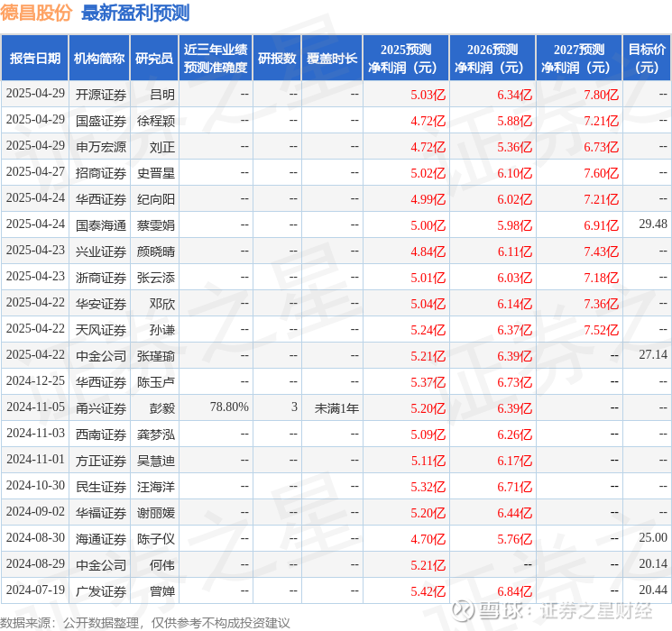The width and height of the screenshot is (672, 631).
Task: Select analyst 蔡雯娟
Action: pos(156,225)
